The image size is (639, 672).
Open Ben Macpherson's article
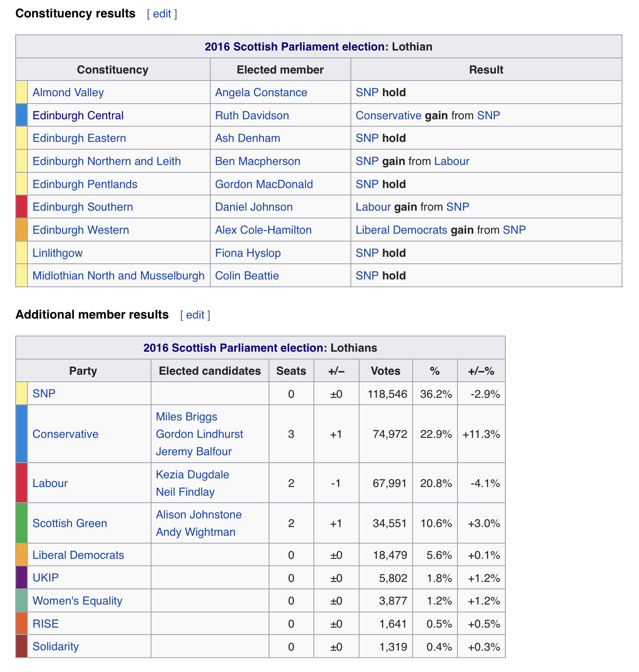click(x=258, y=161)
